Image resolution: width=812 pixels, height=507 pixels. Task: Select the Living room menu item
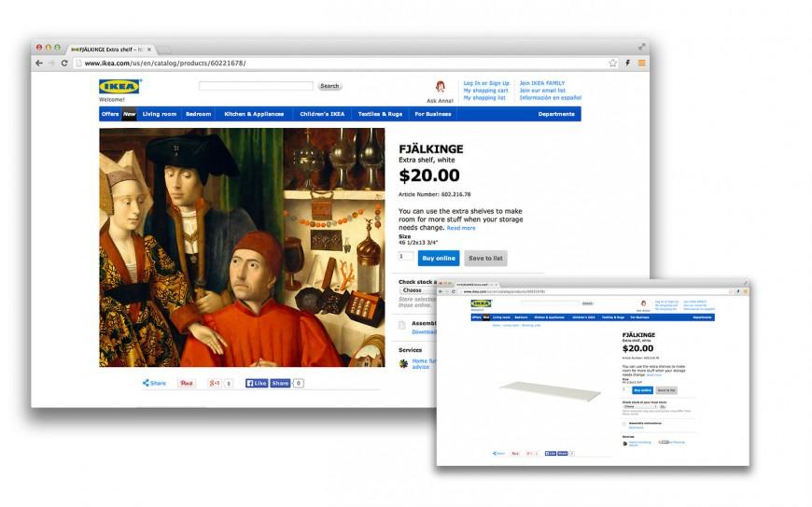click(160, 114)
